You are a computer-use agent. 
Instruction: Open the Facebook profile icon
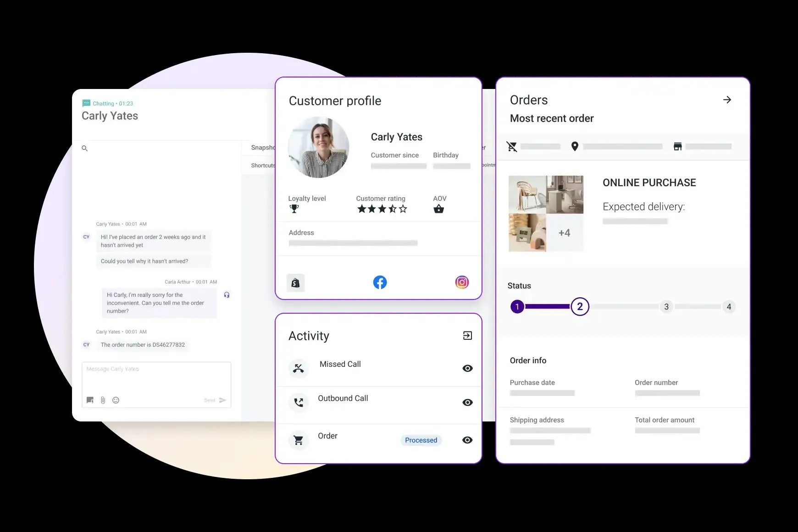380,282
